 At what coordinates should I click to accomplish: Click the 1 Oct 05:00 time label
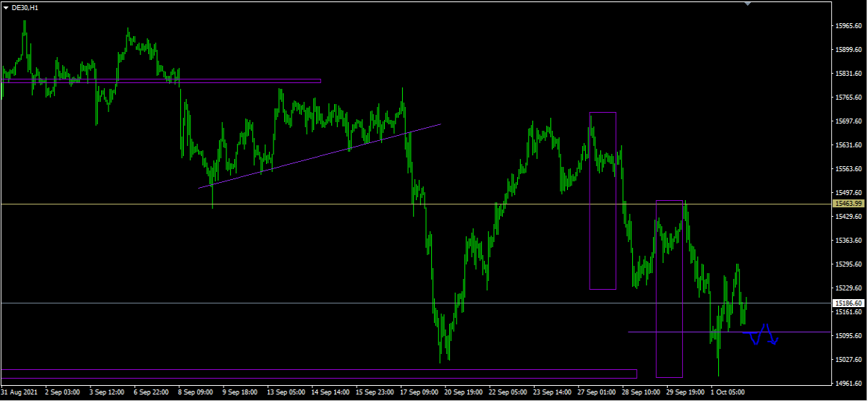click(728, 393)
